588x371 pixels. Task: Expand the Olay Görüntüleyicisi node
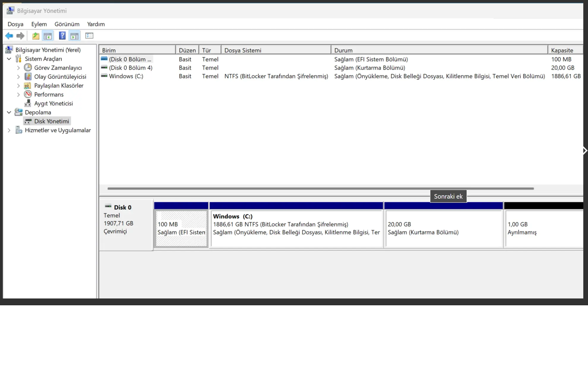(18, 77)
